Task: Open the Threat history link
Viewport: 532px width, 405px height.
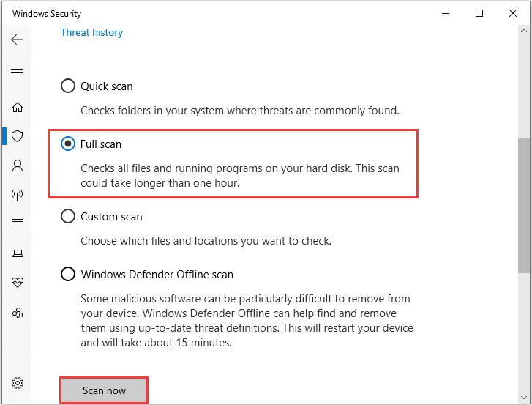Action: pyautogui.click(x=91, y=32)
